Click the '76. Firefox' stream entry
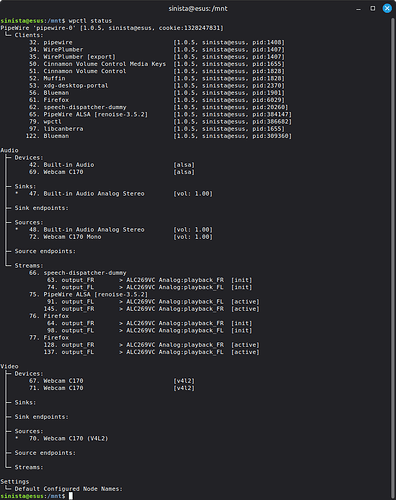396x500 pixels. tap(49, 316)
